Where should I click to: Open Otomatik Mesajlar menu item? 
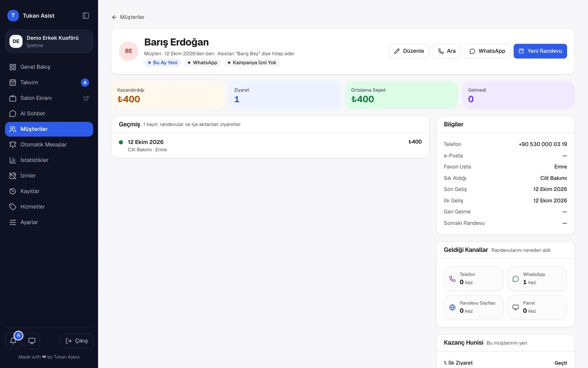pyautogui.click(x=49, y=145)
